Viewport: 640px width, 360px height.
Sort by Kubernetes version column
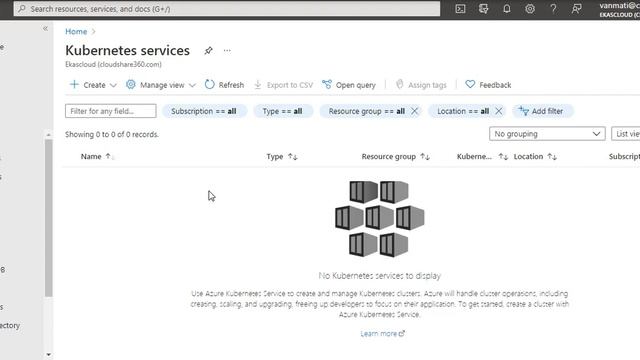click(x=482, y=157)
